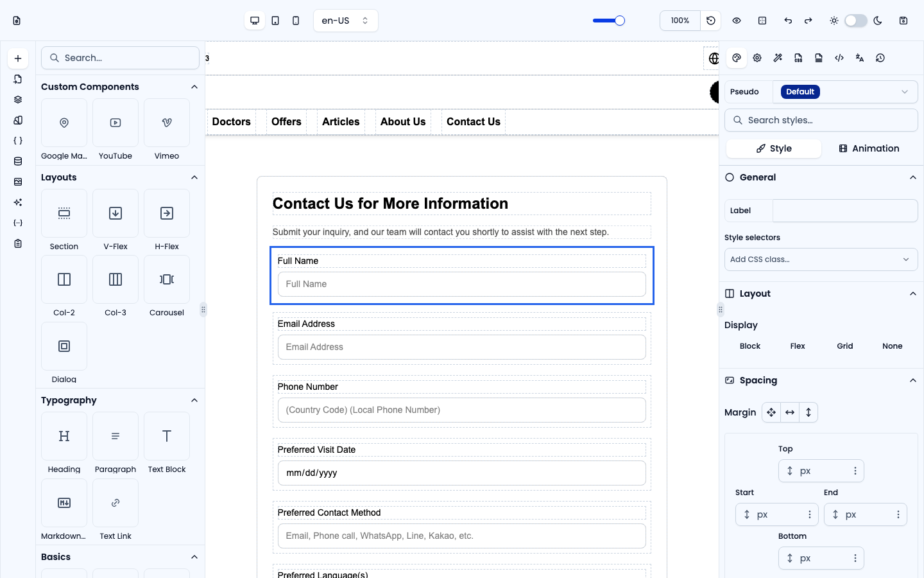Open the translation tab in right panel
The height and width of the screenshot is (578, 924).
[x=860, y=58]
